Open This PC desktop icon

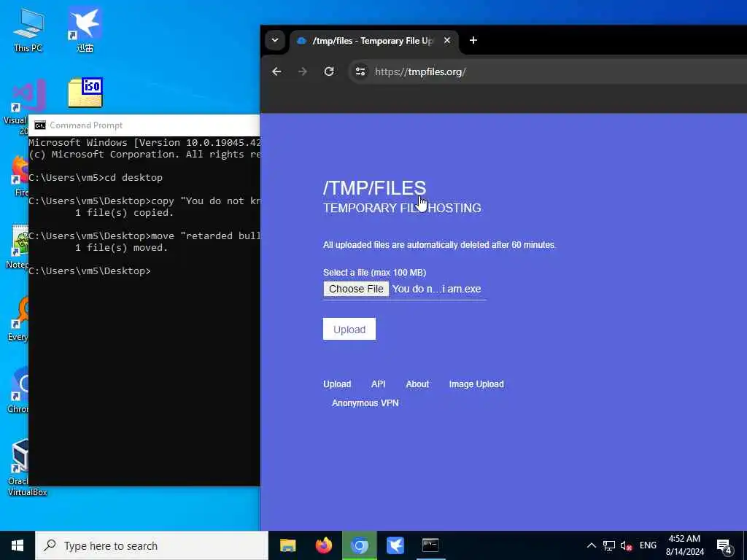(x=28, y=29)
